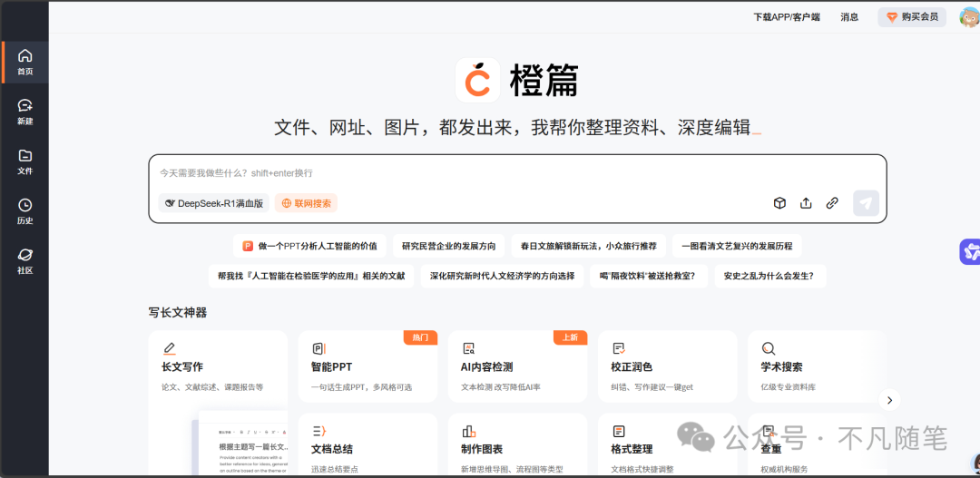Open 消息 messages in top bar

coord(849,17)
